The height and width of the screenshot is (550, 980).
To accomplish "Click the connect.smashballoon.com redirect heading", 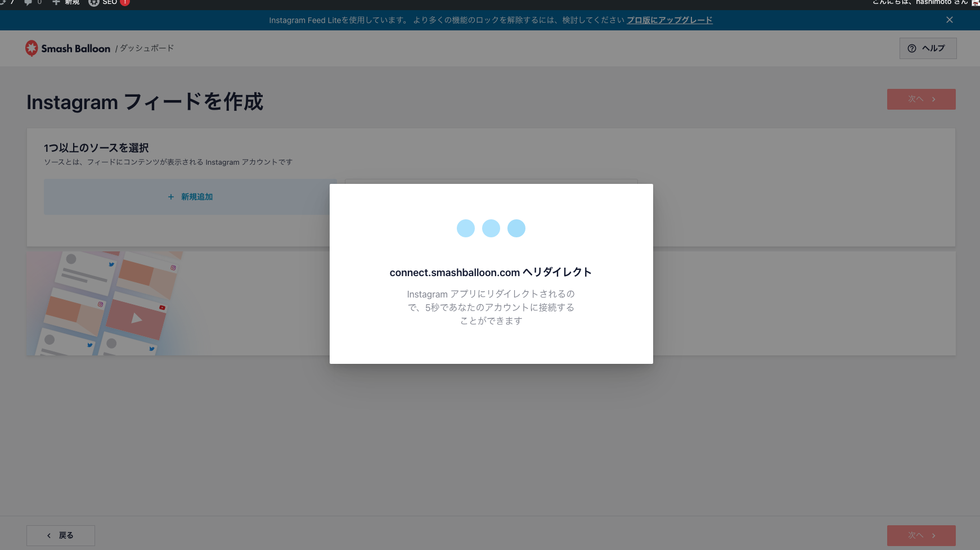I will 491,272.
